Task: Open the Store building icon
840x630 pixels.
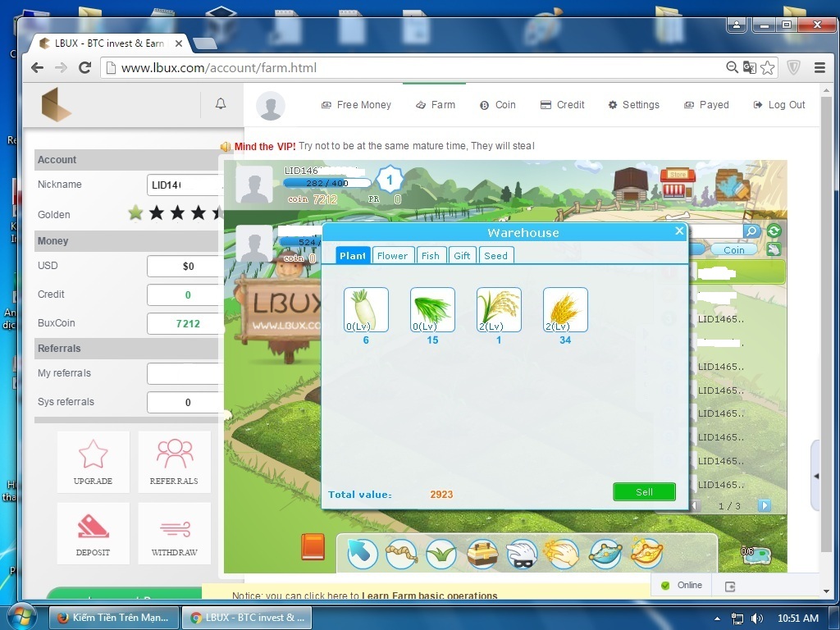Action: 678,184
